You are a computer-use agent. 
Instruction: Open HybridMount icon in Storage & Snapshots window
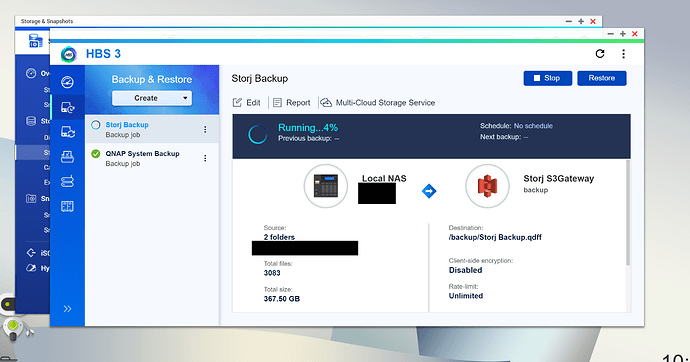point(31,268)
